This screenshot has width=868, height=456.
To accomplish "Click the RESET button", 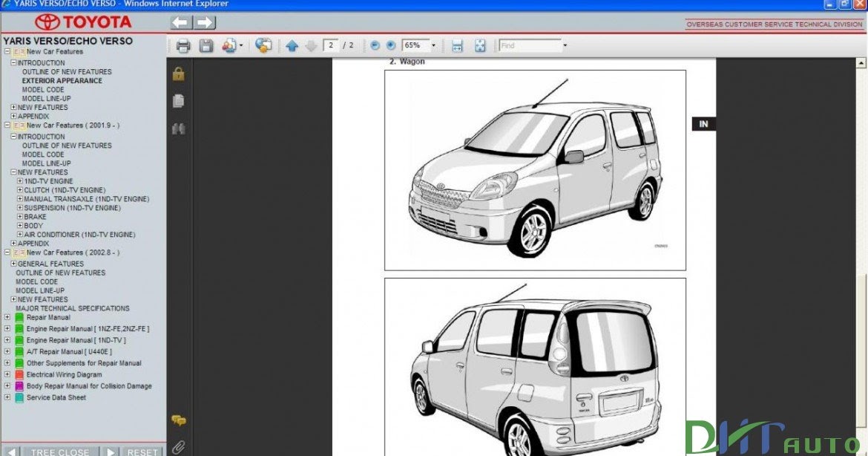I will click(x=142, y=452).
